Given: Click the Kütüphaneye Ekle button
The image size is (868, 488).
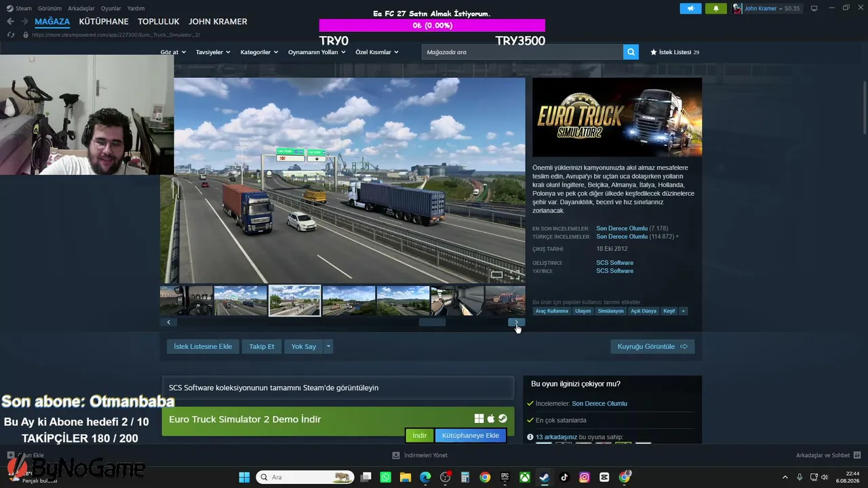Looking at the screenshot, I should (471, 436).
